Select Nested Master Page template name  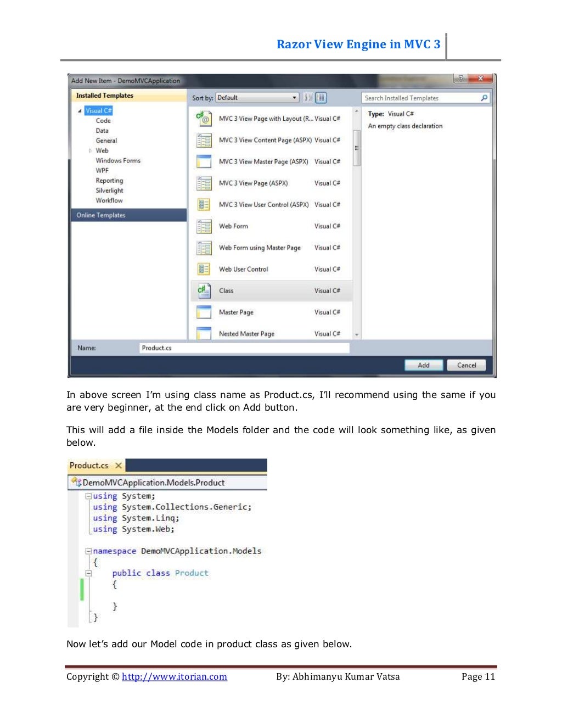click(246, 333)
